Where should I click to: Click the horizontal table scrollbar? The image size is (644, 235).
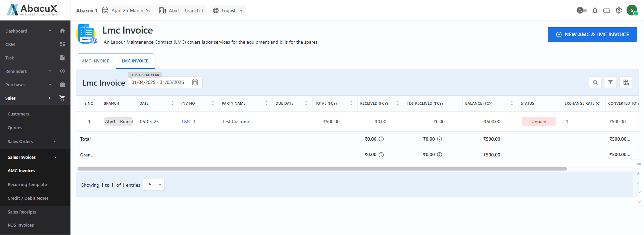[x=322, y=169]
